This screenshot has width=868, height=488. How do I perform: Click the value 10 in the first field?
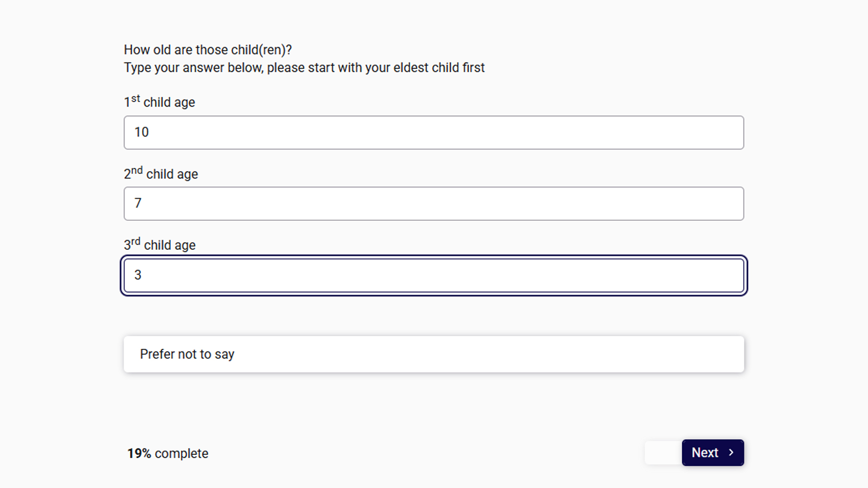coord(142,132)
